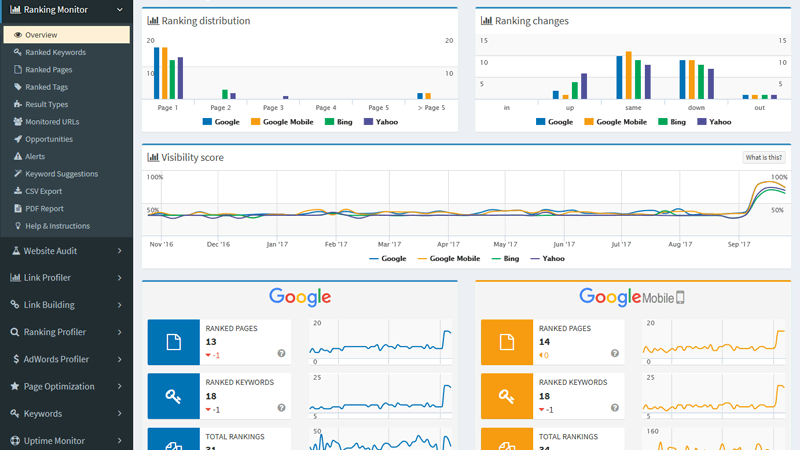The image size is (800, 450).
Task: Click help icon in Google Mobile Ranked Pages card
Action: click(x=615, y=354)
